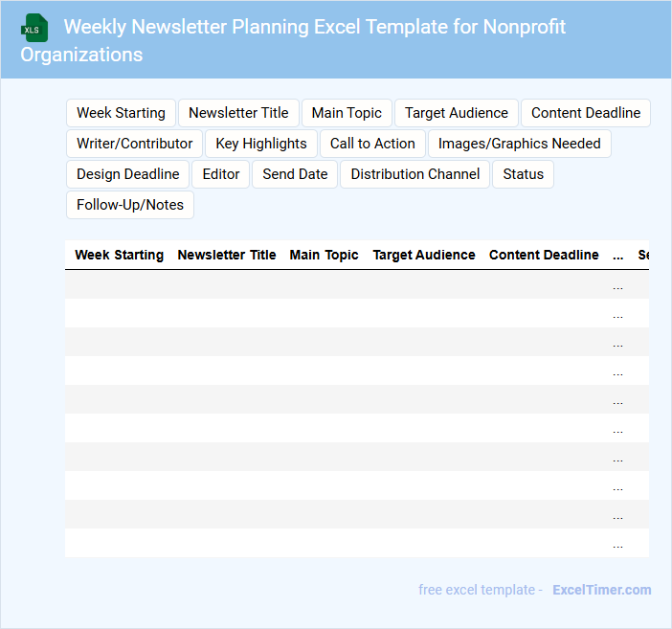This screenshot has height=629, width=672.
Task: Choose the Images/Graphics Needed tag
Action: 520,144
